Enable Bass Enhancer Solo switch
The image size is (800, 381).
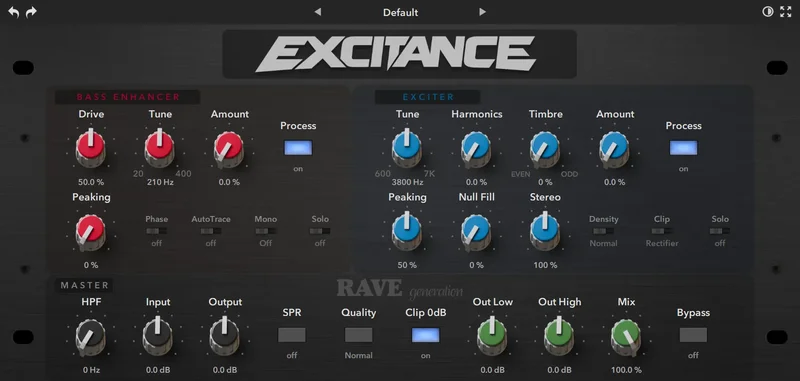coord(320,231)
